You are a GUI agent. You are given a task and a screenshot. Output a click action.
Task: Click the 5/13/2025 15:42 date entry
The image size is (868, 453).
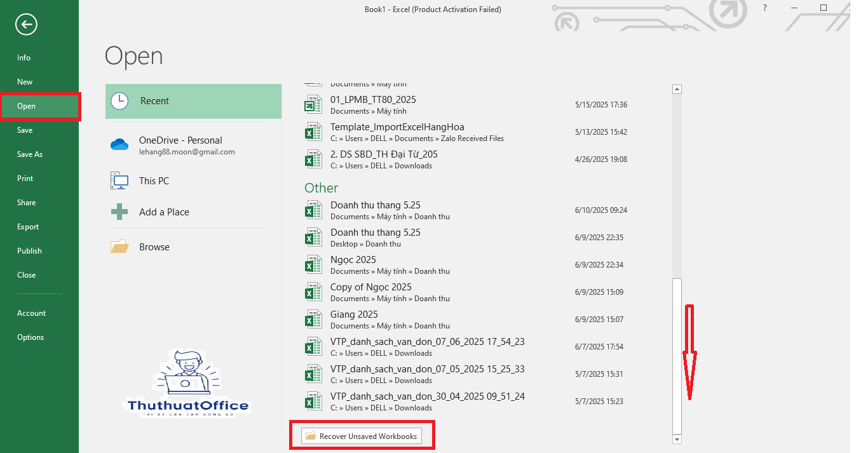coord(600,132)
